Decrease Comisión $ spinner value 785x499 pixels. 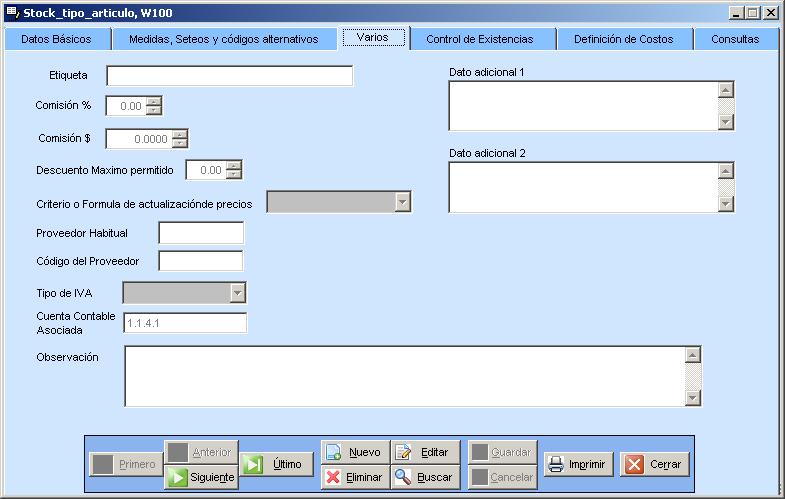click(x=179, y=143)
